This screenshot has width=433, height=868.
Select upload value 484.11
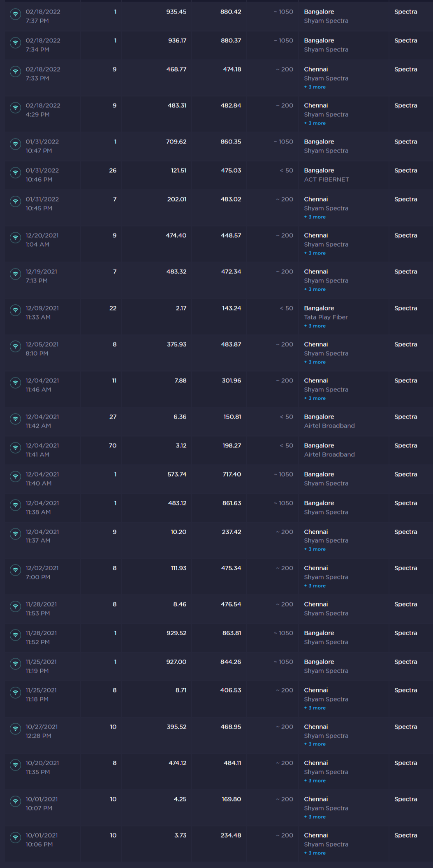click(232, 763)
